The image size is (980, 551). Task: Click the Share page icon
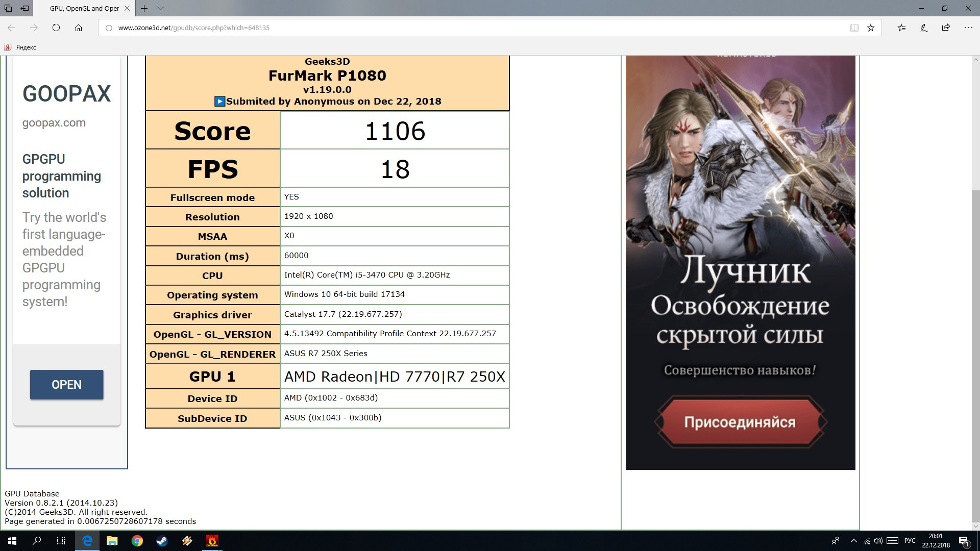pyautogui.click(x=946, y=28)
